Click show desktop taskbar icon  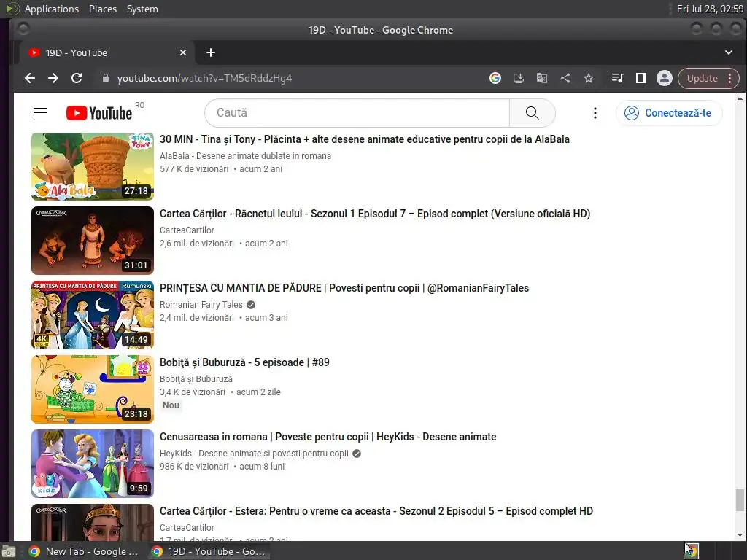9,551
